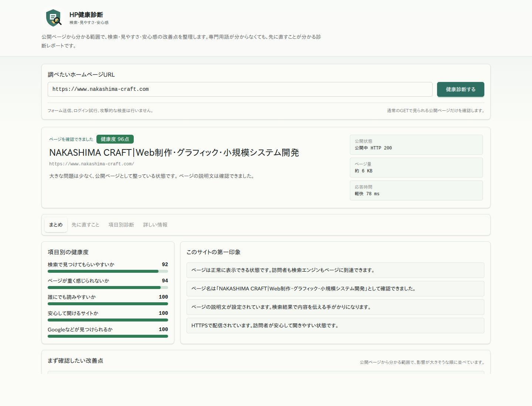Click the Googleなどが見つけられるか score label

80,330
